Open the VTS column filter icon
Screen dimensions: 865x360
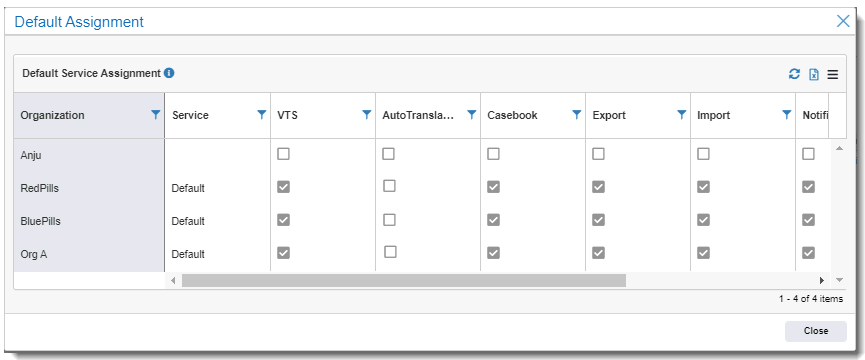pos(366,115)
